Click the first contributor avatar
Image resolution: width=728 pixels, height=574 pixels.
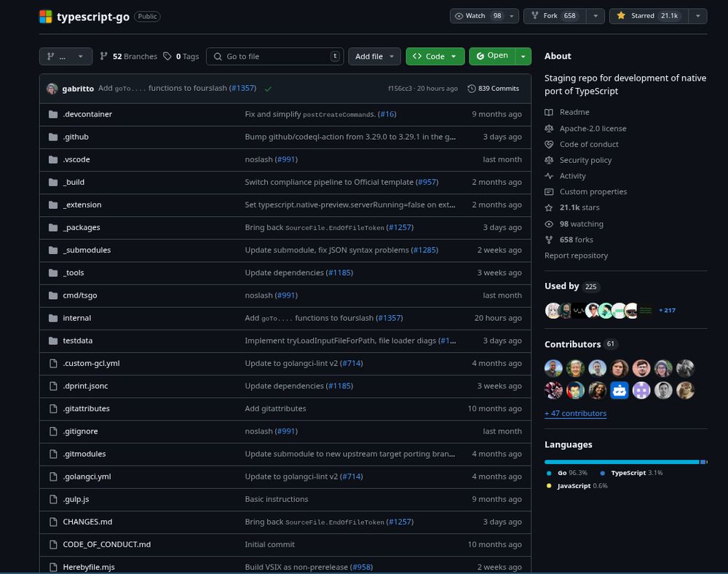coord(553,368)
